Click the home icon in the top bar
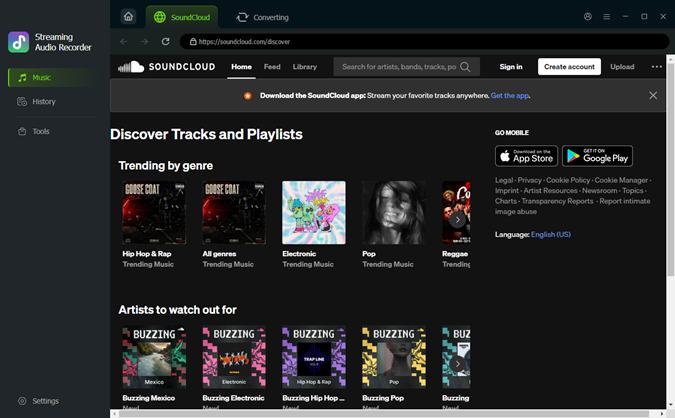The width and height of the screenshot is (675, 418). [x=128, y=17]
